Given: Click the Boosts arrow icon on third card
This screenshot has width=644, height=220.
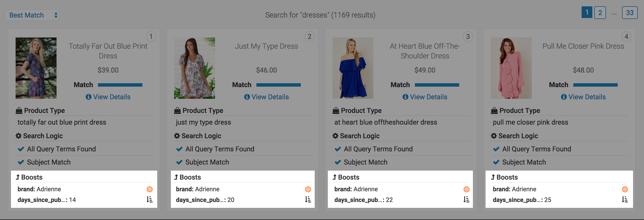Looking at the screenshot, I should point(334,177).
